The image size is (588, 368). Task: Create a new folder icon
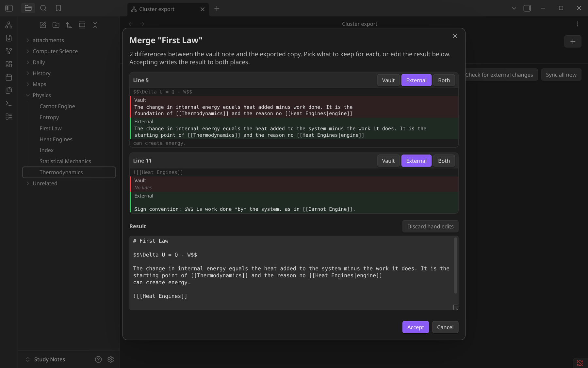[56, 25]
